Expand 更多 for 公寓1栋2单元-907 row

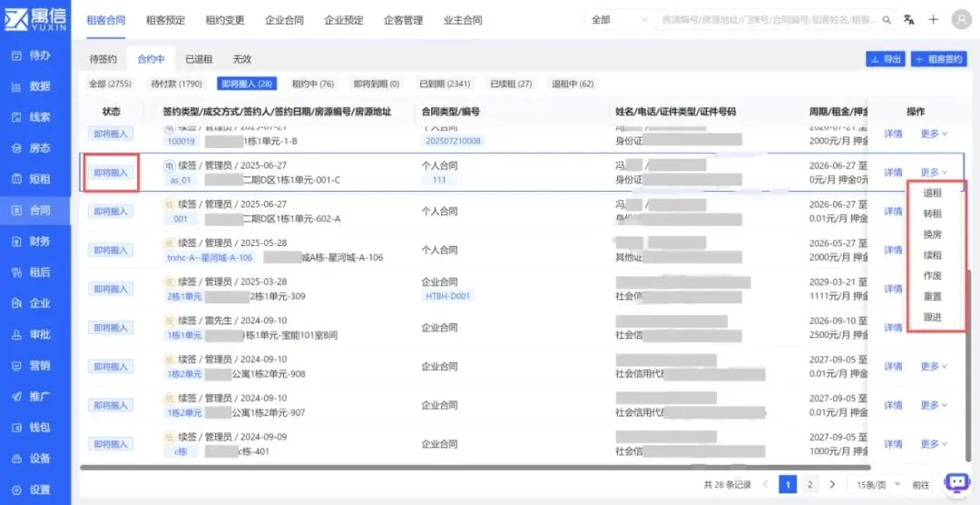pyautogui.click(x=934, y=405)
